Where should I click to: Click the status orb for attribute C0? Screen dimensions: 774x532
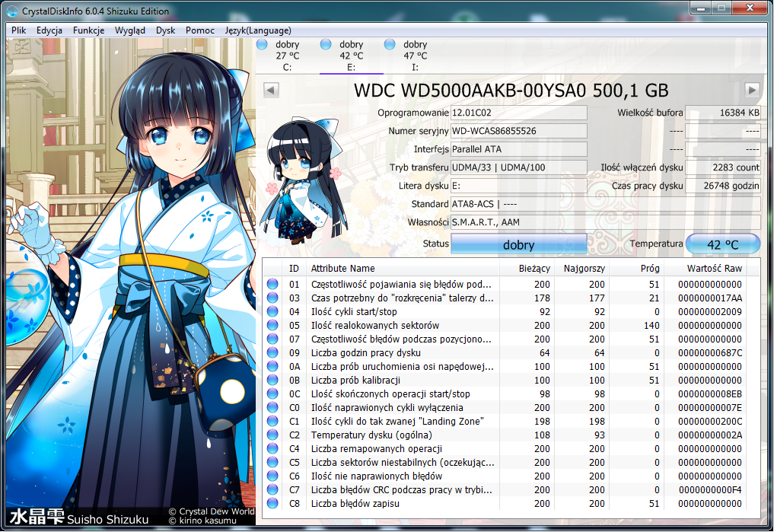click(x=272, y=408)
